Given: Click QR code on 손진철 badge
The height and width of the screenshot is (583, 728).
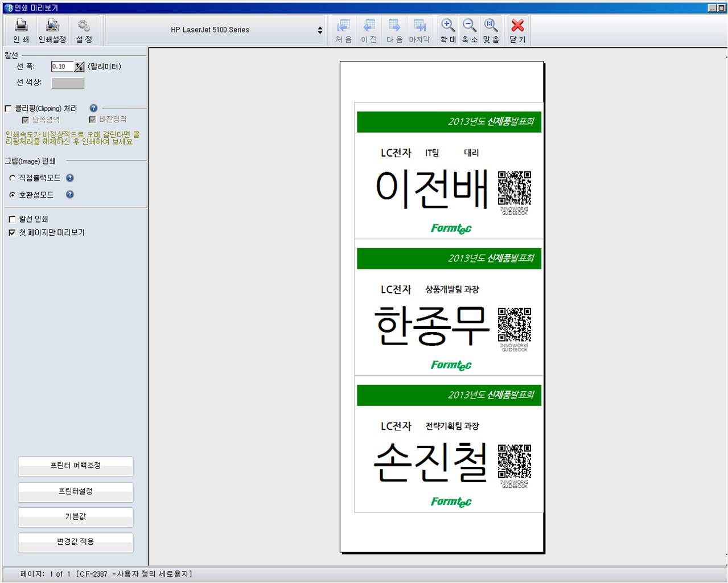Looking at the screenshot, I should tap(515, 461).
